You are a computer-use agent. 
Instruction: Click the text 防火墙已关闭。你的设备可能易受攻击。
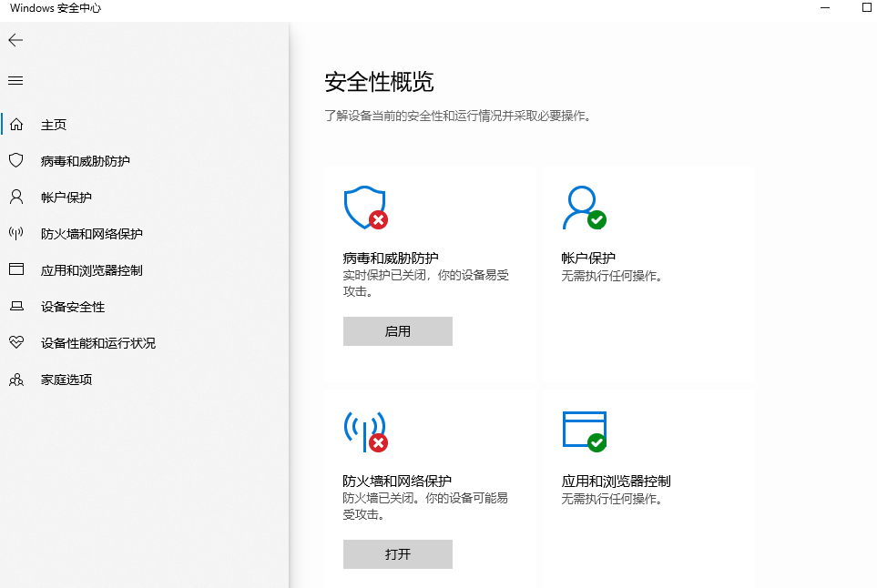(x=425, y=506)
